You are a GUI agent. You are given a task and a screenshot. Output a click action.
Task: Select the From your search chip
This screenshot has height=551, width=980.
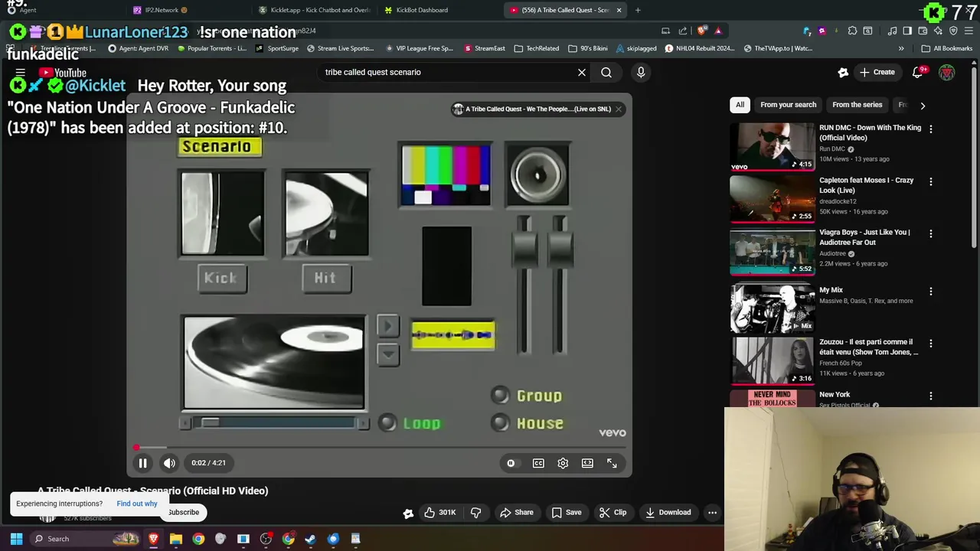tap(788, 105)
